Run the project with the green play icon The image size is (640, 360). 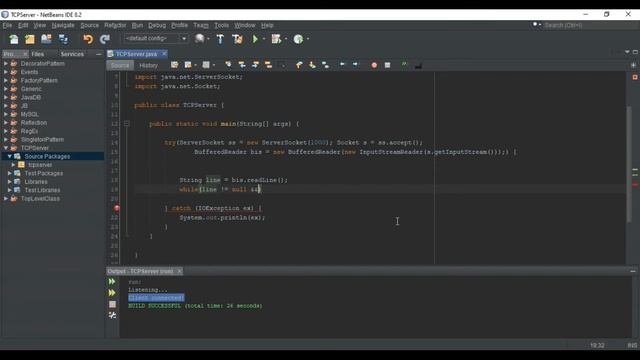[255, 39]
